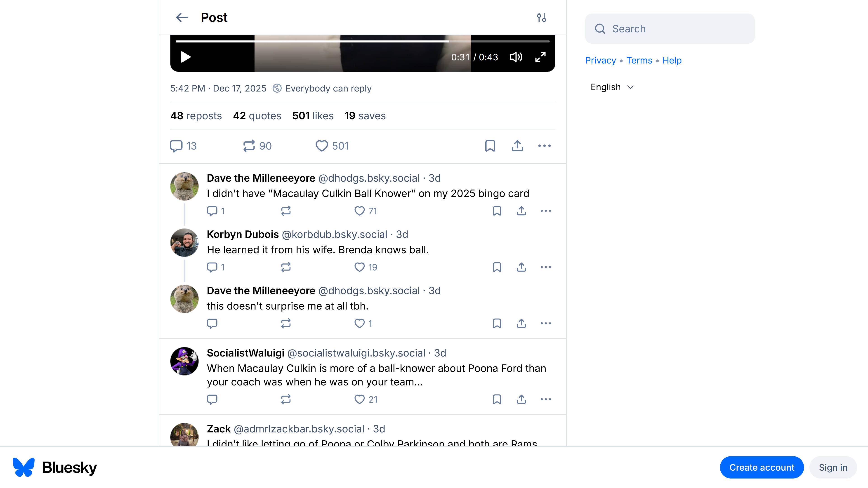Click the Search input field
Viewport: 868px width, 488px height.
(x=670, y=29)
